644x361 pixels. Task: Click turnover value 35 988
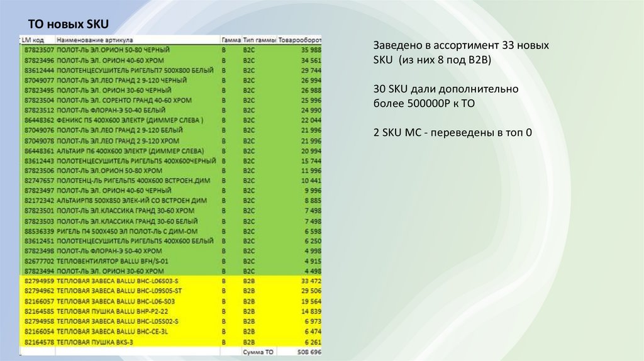[x=311, y=50]
